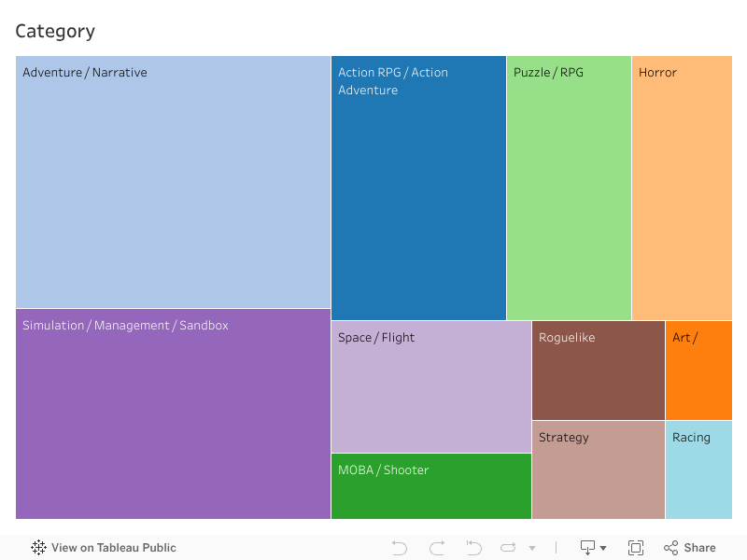
Task: Click the Revert icon
Action: pyautogui.click(x=473, y=548)
